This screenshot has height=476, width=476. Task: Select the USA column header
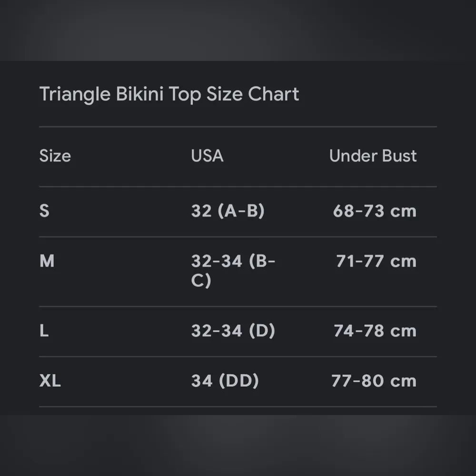coord(207,156)
